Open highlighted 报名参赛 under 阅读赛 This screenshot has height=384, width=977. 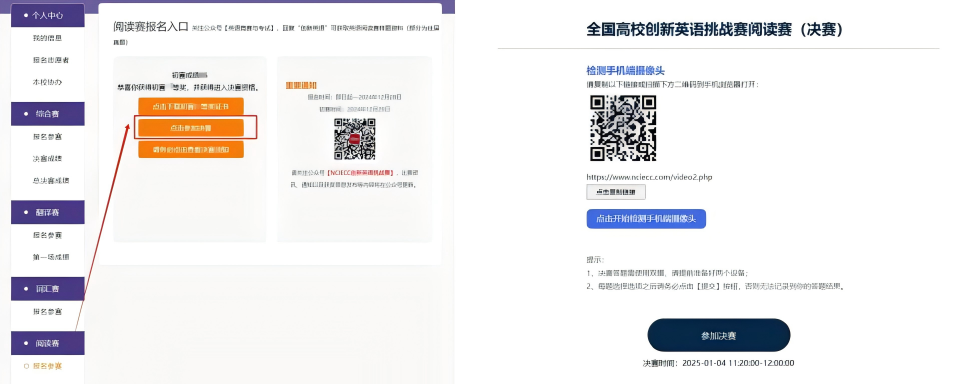click(47, 366)
